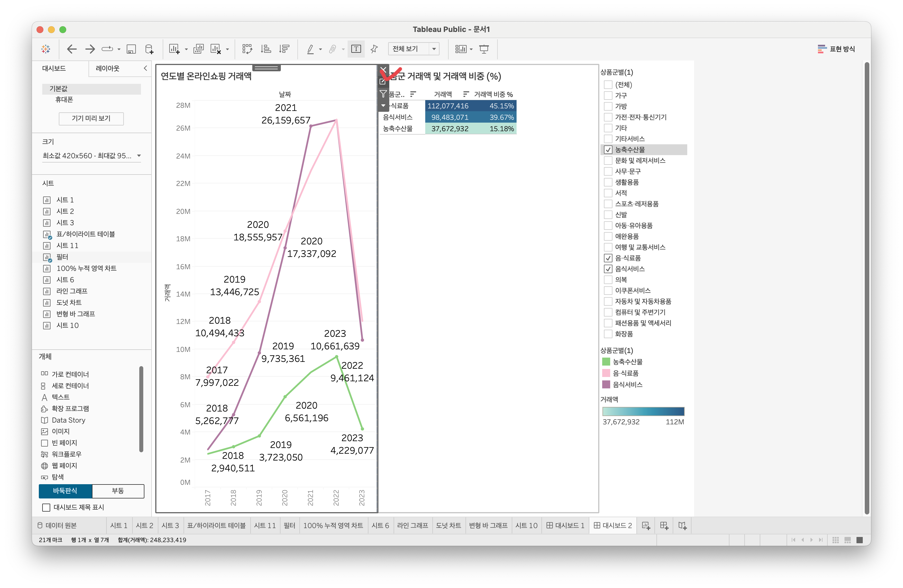Open the 전체 보기 fit dropdown
This screenshot has height=588, width=903.
click(x=434, y=49)
